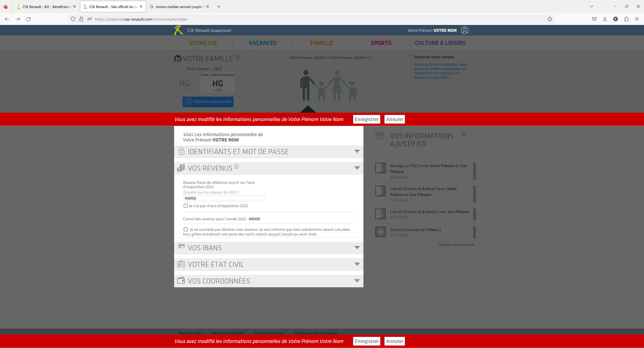Click the Save to Pocket icon
Viewport: 644px width, 348px height.
[594, 19]
